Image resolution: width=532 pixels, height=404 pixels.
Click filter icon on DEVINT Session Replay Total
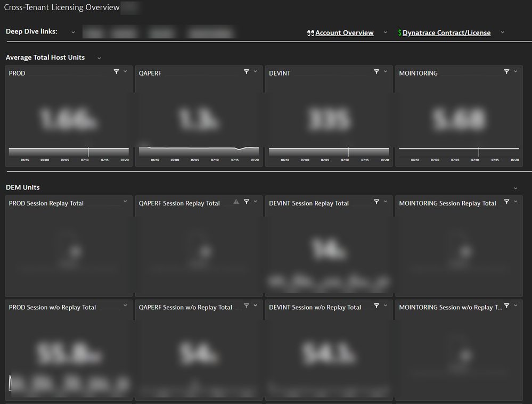[x=377, y=202]
